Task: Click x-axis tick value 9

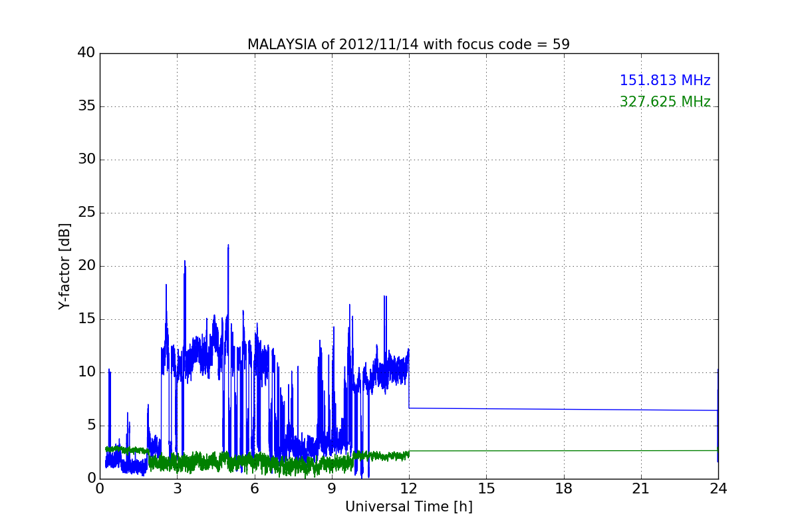Action: click(332, 489)
